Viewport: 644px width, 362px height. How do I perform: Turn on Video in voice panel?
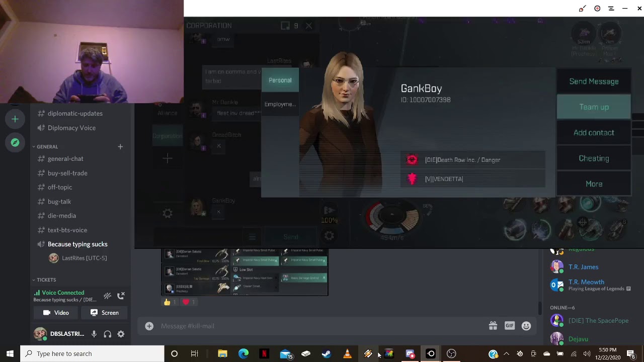56,313
